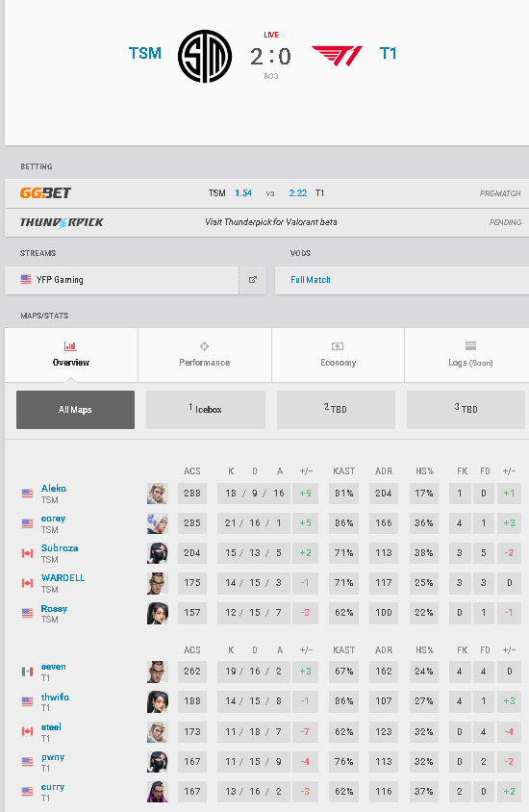529x812 pixels.
Task: Click seven's agent portrait icon
Action: 158,672
